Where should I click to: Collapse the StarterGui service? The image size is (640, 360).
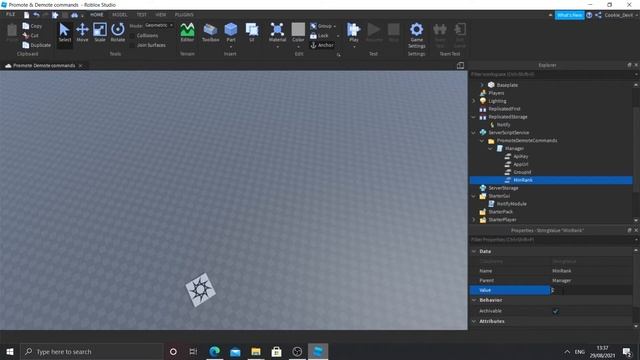[474, 196]
